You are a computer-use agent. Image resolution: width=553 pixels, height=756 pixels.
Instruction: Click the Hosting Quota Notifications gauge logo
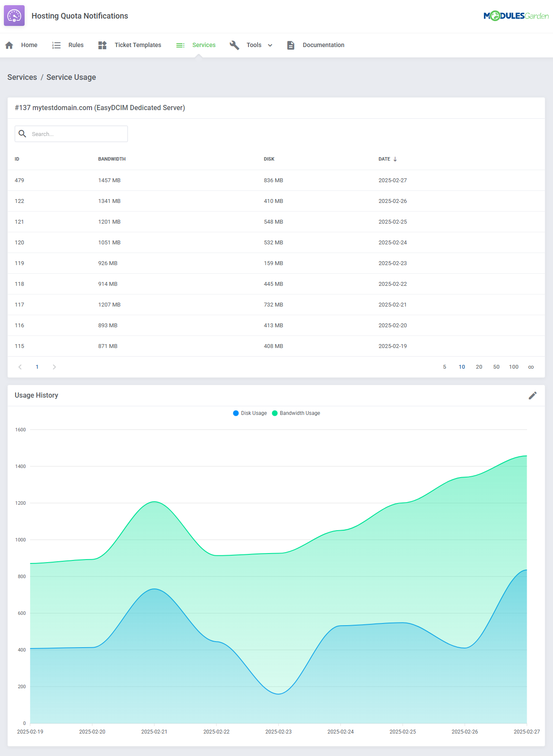click(14, 16)
